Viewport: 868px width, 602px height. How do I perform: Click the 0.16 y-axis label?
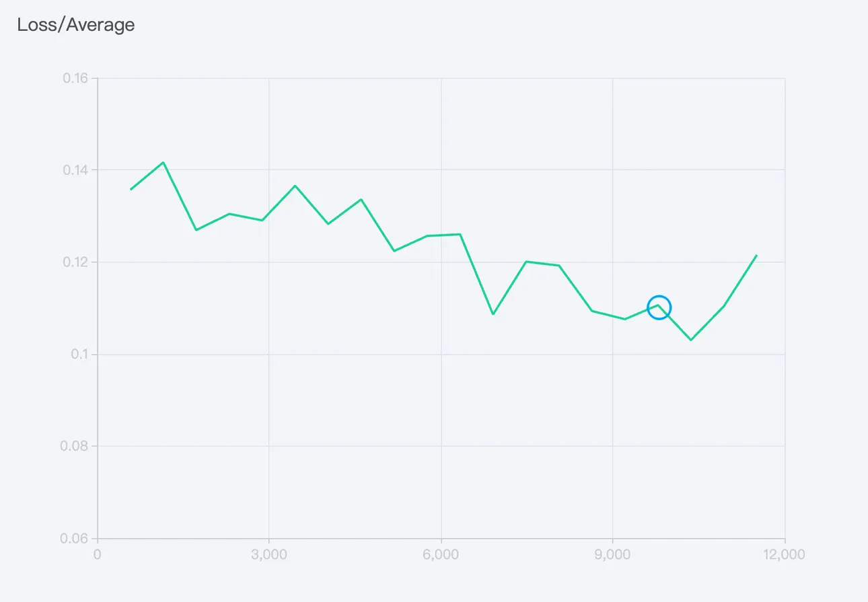click(76, 78)
